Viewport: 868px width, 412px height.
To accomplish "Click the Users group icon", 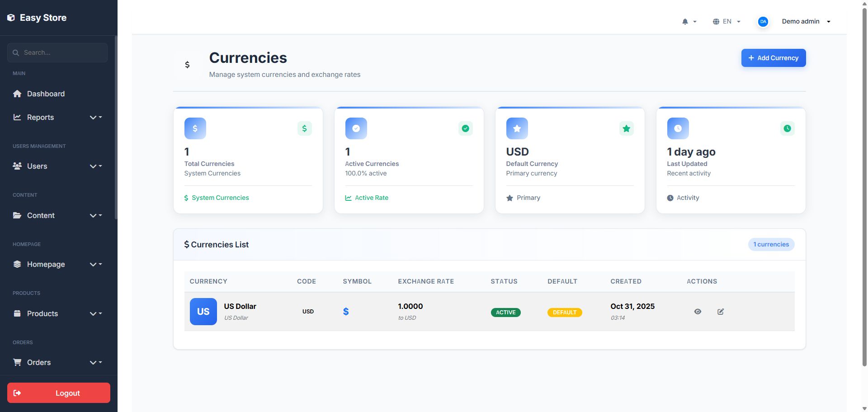I will click(17, 166).
